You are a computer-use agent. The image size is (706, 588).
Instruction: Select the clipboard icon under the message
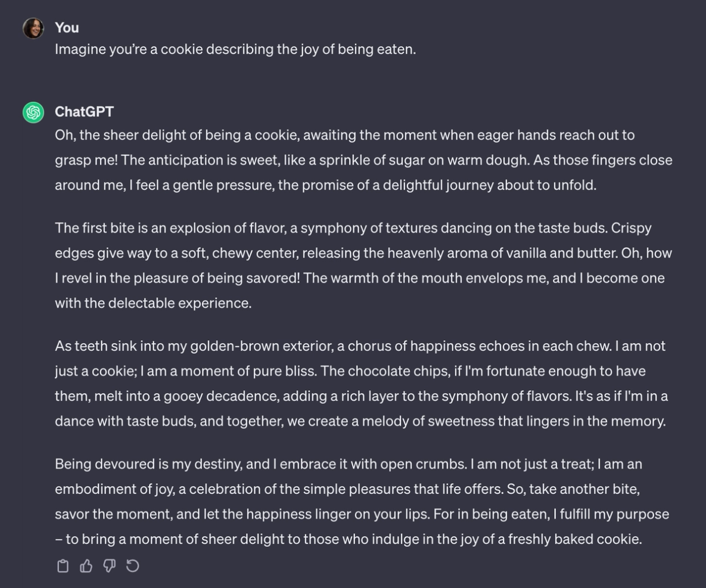pos(63,565)
